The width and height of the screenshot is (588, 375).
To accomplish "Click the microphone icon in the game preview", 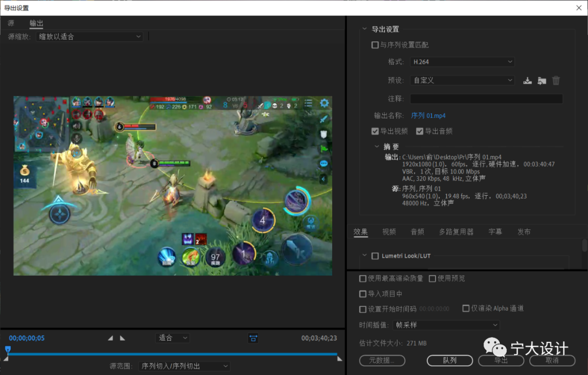I will (77, 138).
